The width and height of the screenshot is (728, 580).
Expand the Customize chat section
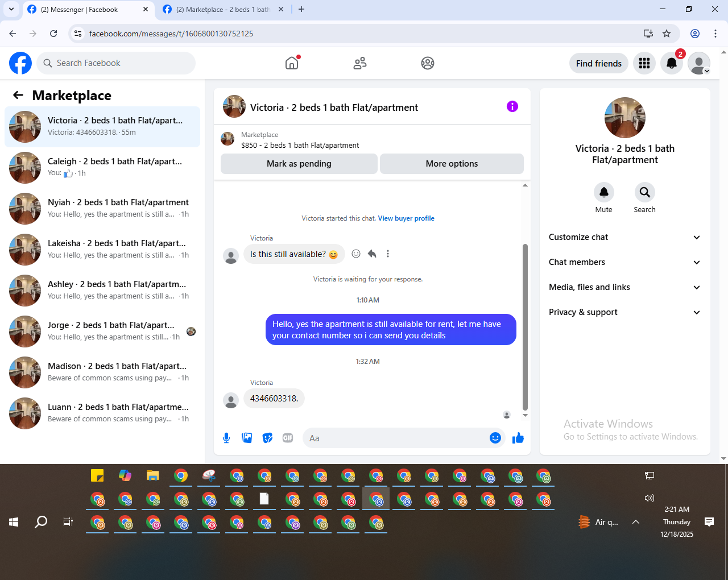click(624, 237)
